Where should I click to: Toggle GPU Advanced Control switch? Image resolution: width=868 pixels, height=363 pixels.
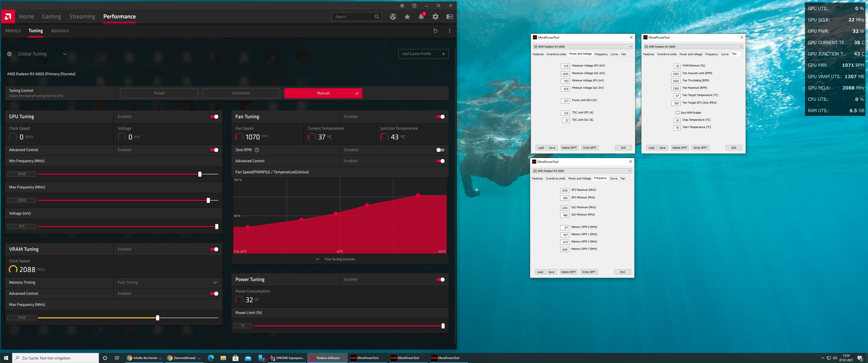pos(214,150)
